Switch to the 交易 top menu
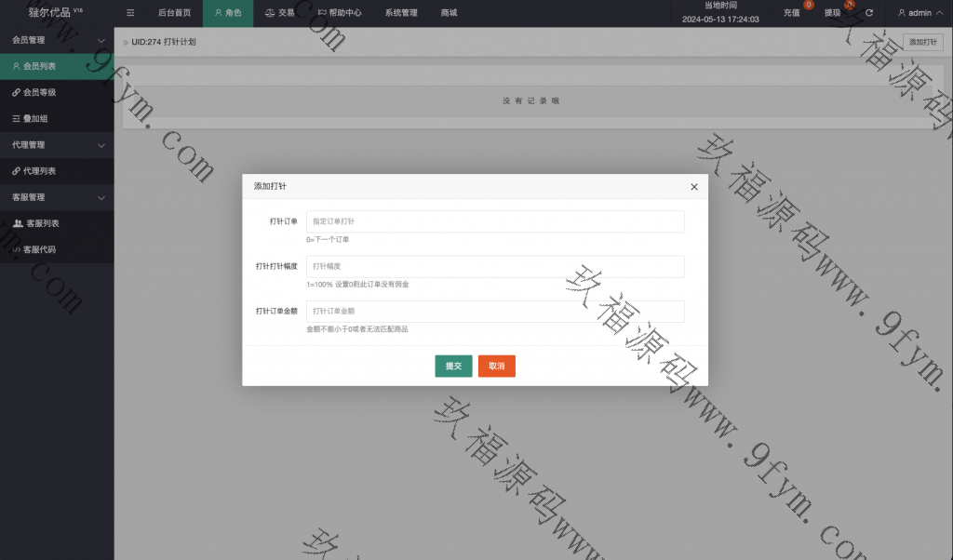The width and height of the screenshot is (953, 560). pyautogui.click(x=279, y=13)
